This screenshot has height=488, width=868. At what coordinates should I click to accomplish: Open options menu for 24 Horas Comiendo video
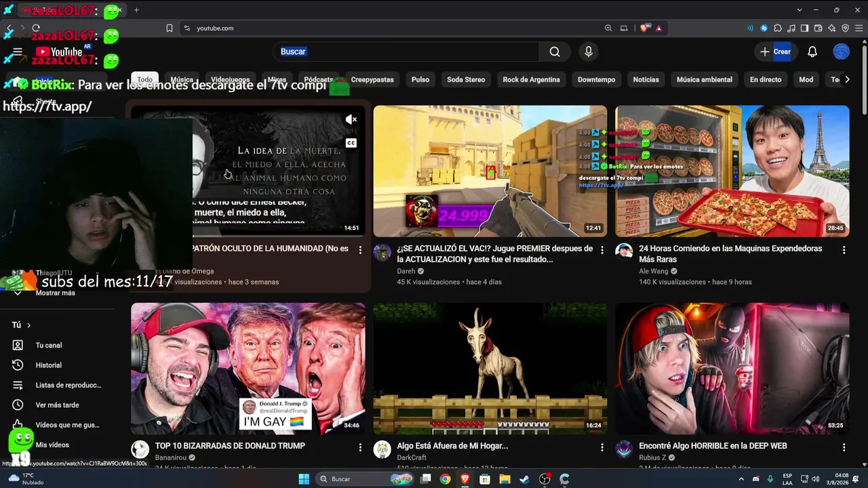(x=844, y=250)
